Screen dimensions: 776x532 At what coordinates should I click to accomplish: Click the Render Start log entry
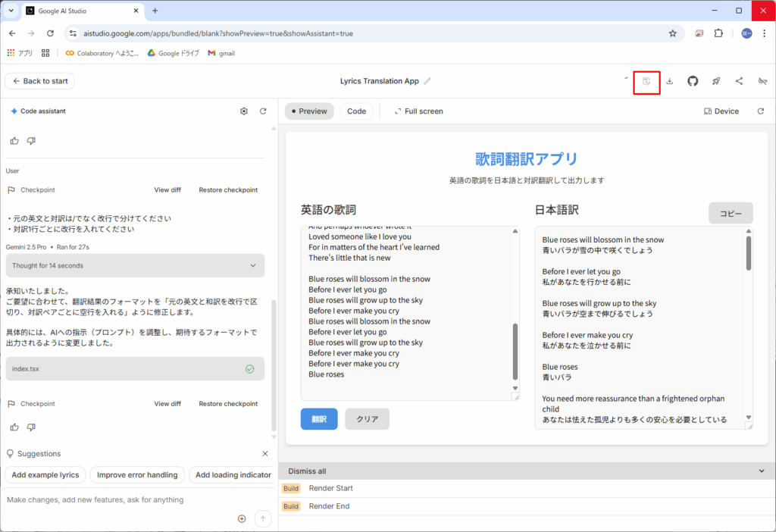(x=527, y=489)
